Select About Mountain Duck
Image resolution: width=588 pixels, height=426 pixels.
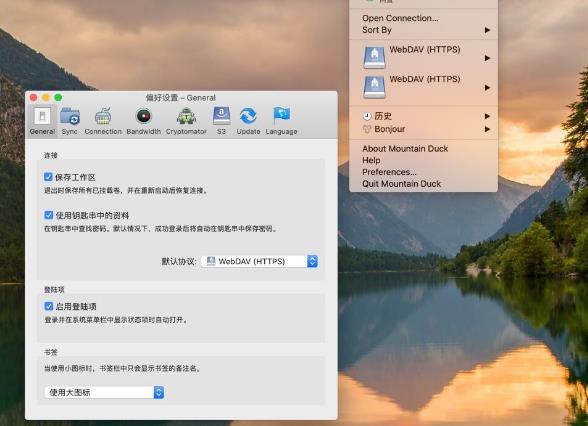coord(405,148)
